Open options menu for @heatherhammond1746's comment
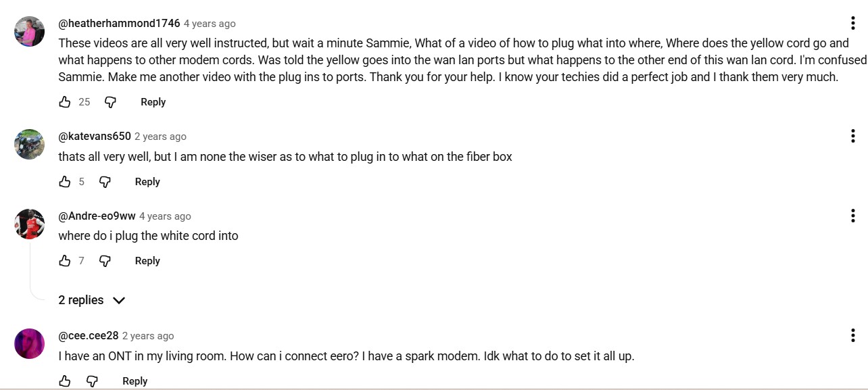 853,23
